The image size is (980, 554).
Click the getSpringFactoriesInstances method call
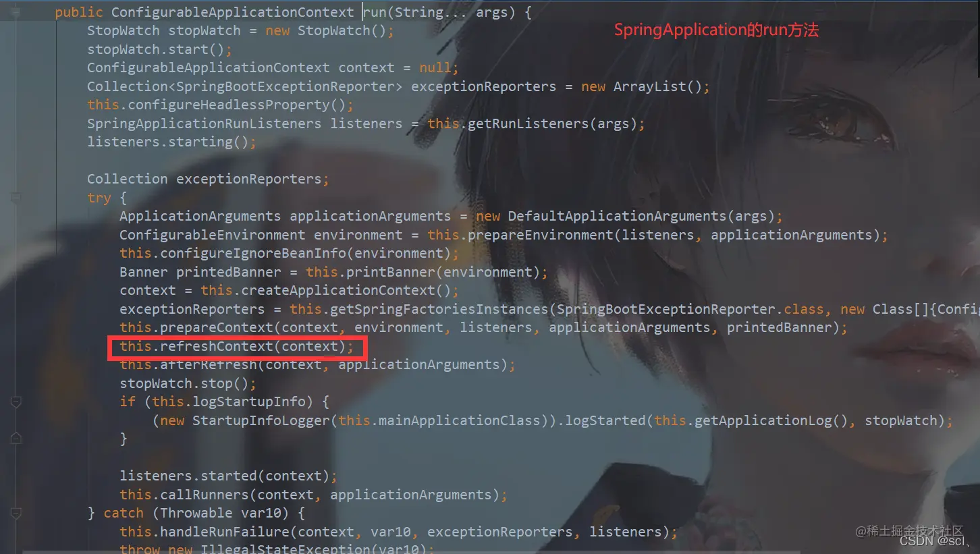439,309
